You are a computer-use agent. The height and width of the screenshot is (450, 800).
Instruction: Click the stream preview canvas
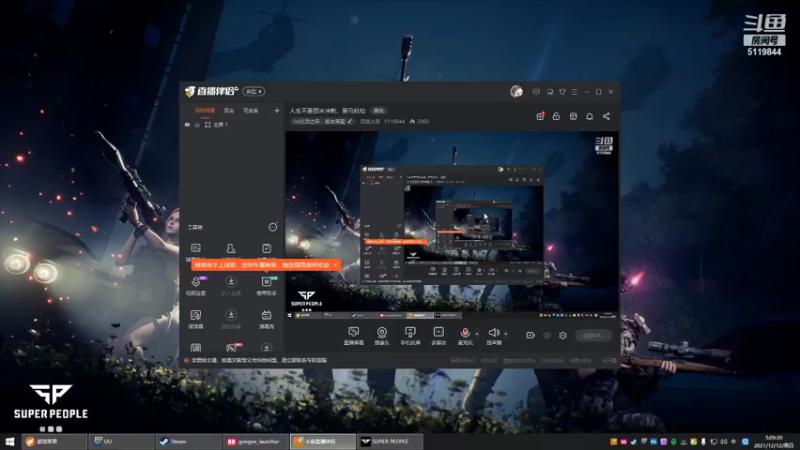(452, 225)
